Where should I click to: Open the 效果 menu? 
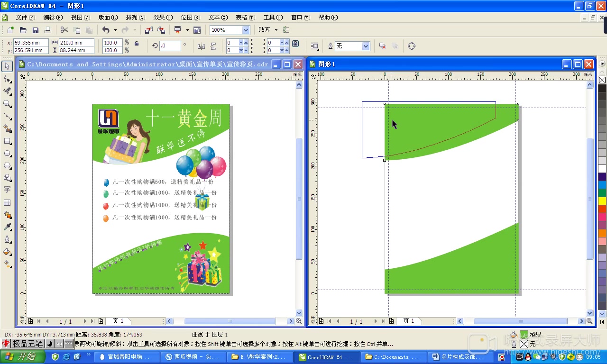[163, 18]
